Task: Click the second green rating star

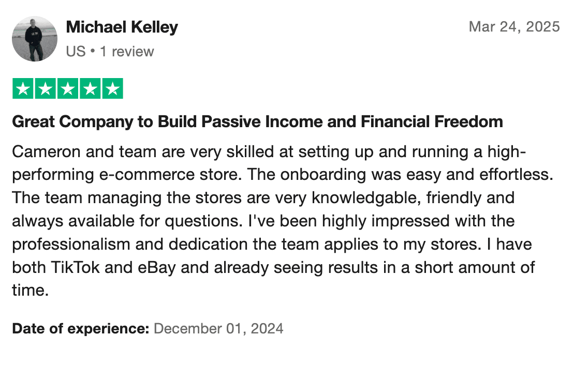Action: point(45,88)
